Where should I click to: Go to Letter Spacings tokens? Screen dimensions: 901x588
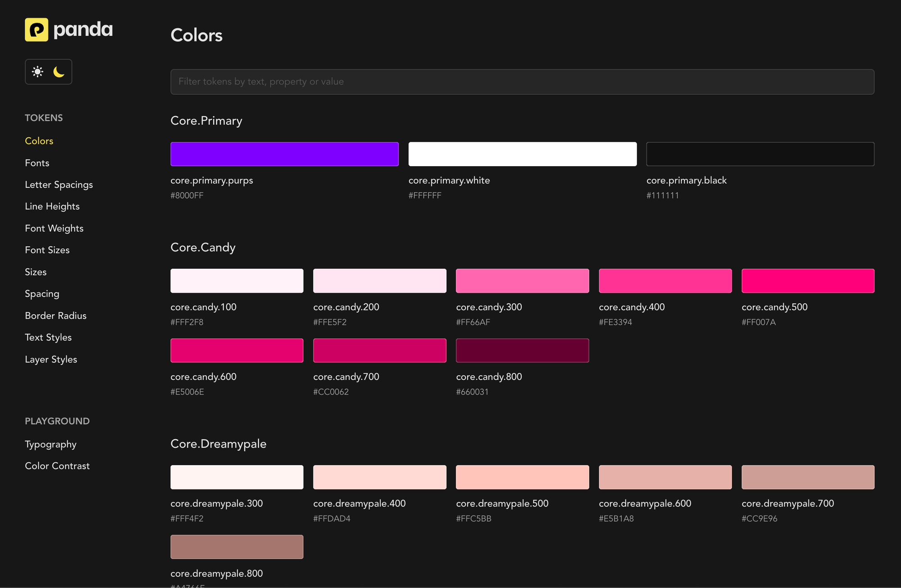point(59,185)
